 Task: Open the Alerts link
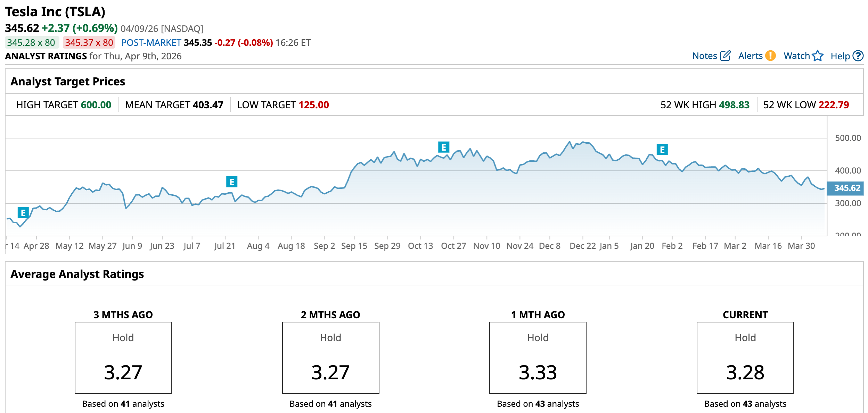tap(750, 56)
